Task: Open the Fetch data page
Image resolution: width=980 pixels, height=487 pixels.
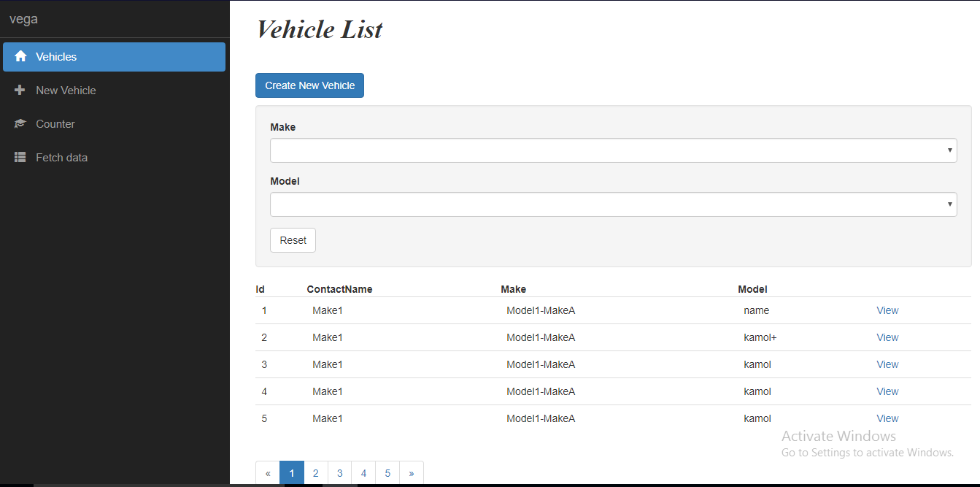Action: 61,158
